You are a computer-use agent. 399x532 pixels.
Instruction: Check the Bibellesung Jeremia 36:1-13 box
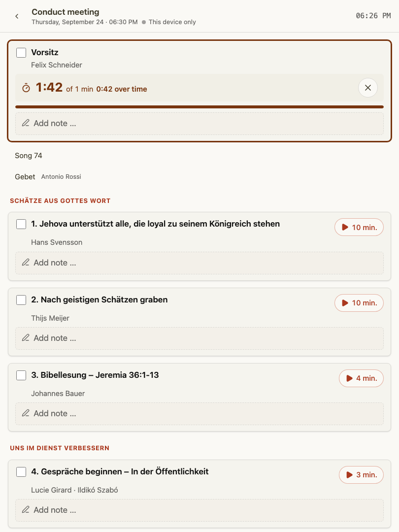coord(21,375)
